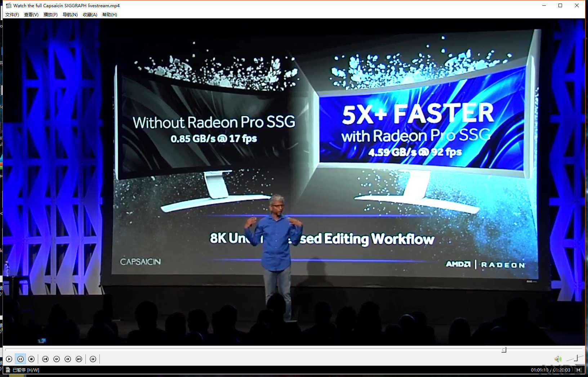
Task: Adjust the volume slider handle
Action: 576,358
